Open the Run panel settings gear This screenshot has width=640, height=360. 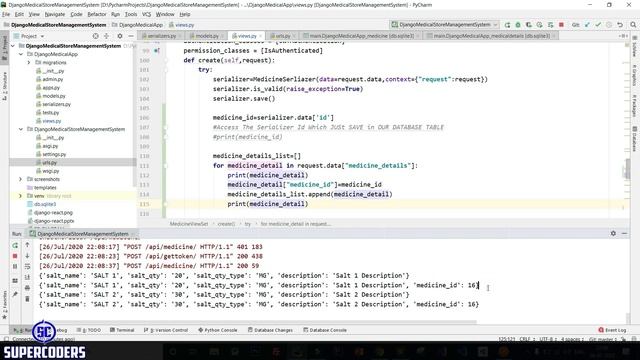pyautogui.click(x=613, y=233)
